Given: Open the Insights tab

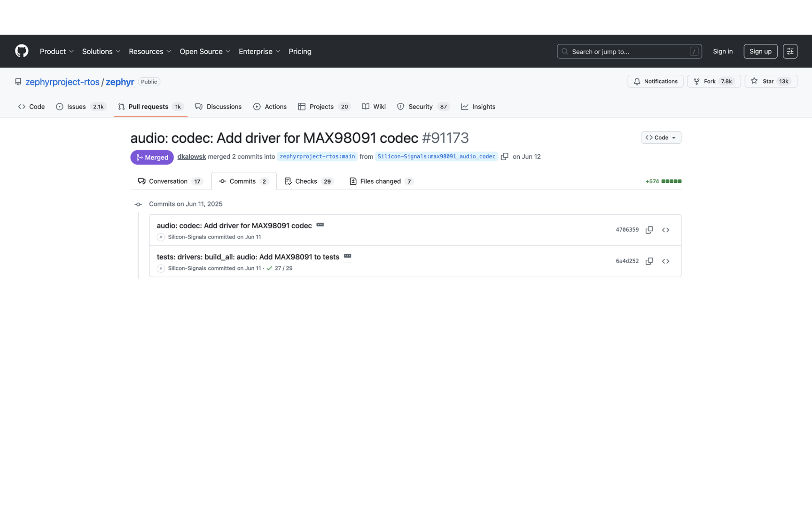Looking at the screenshot, I should [478, 107].
